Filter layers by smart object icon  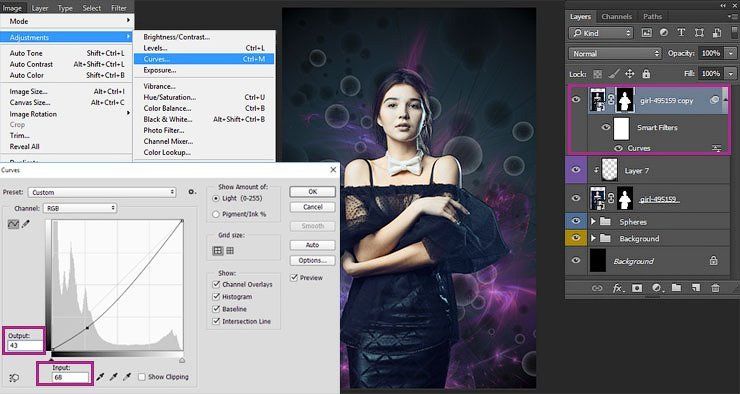pyautogui.click(x=716, y=33)
